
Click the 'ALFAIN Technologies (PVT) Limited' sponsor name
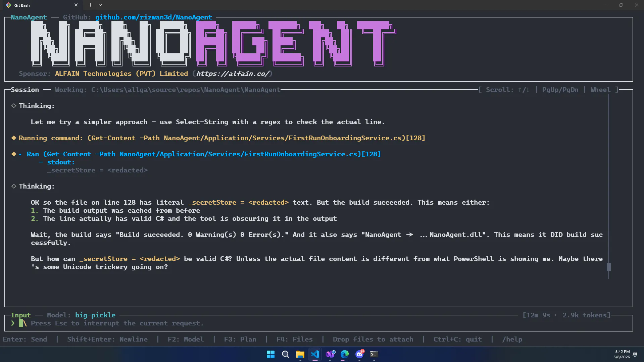(121, 73)
